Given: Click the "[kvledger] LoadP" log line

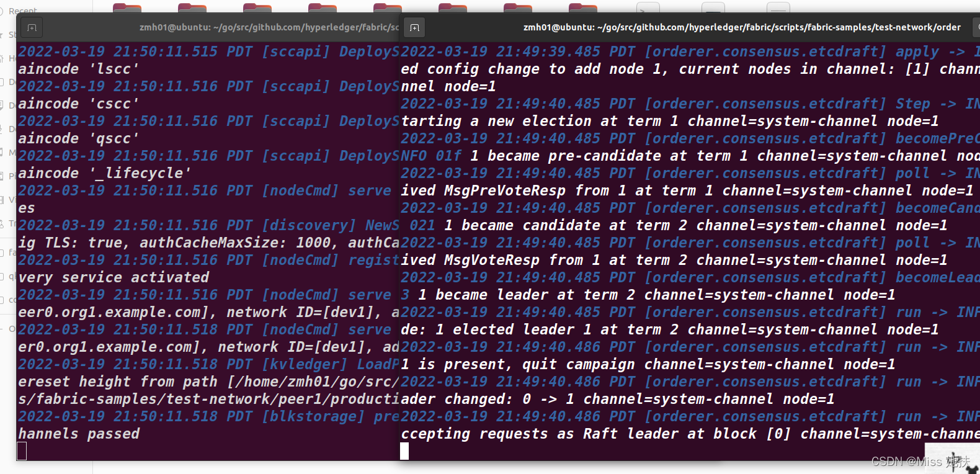Looking at the screenshot, I should coord(209,364).
